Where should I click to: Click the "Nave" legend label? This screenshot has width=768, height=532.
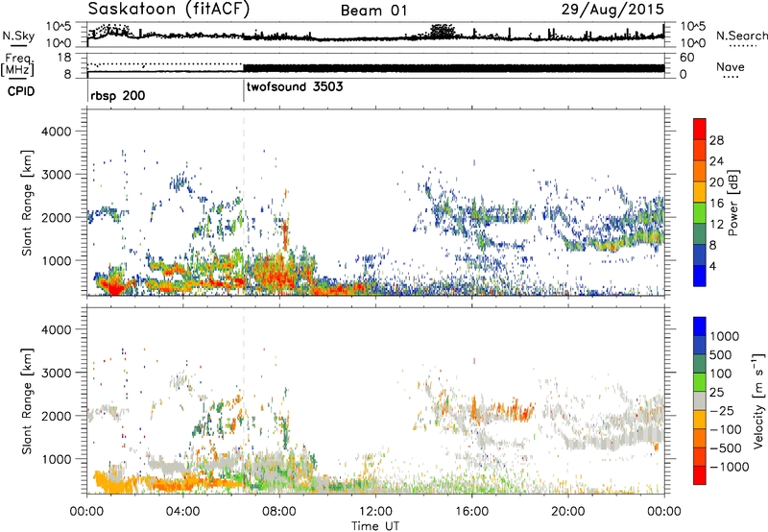pyautogui.click(x=731, y=66)
